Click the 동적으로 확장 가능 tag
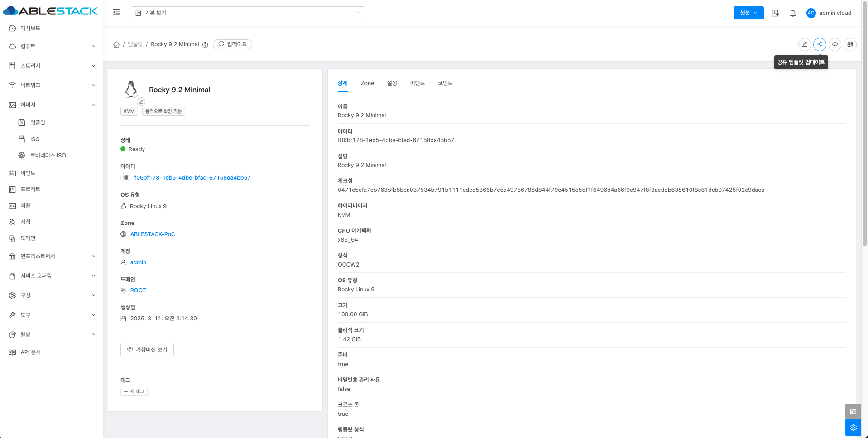 (163, 111)
